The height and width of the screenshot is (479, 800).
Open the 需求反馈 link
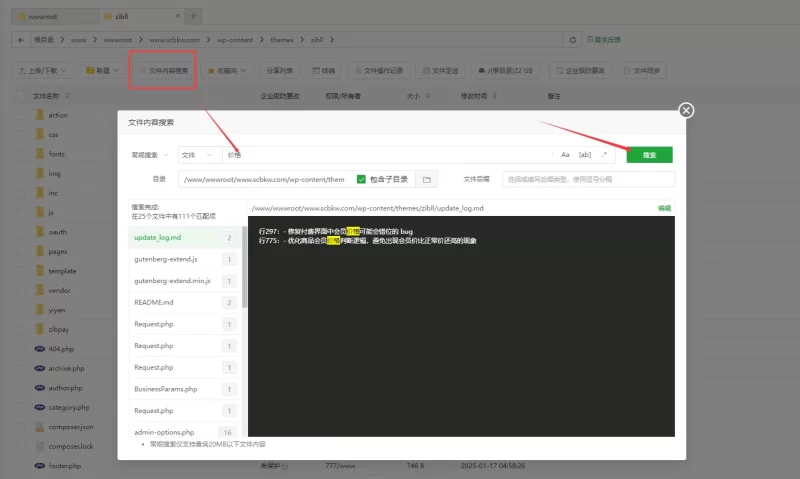coord(604,39)
